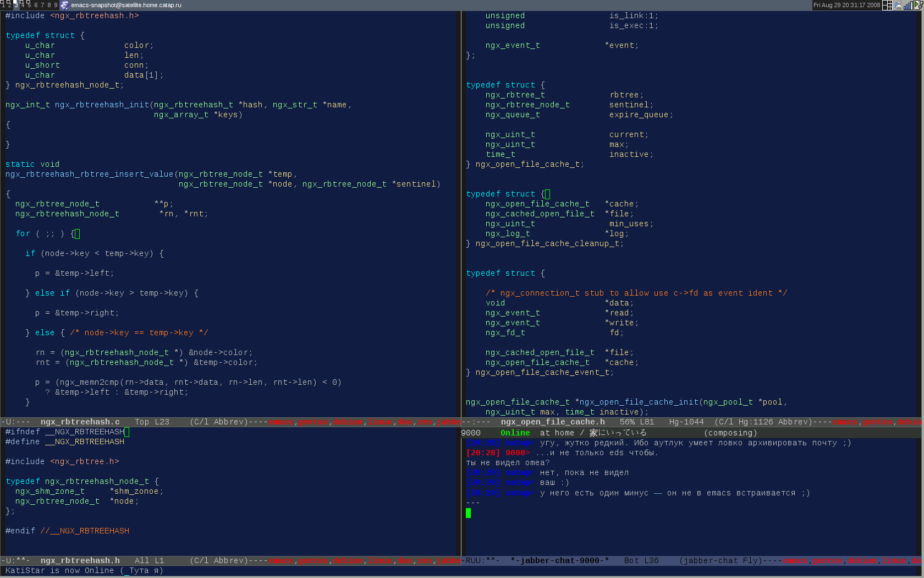
Task: Click Hg-1044 version control indicator
Action: click(x=686, y=422)
